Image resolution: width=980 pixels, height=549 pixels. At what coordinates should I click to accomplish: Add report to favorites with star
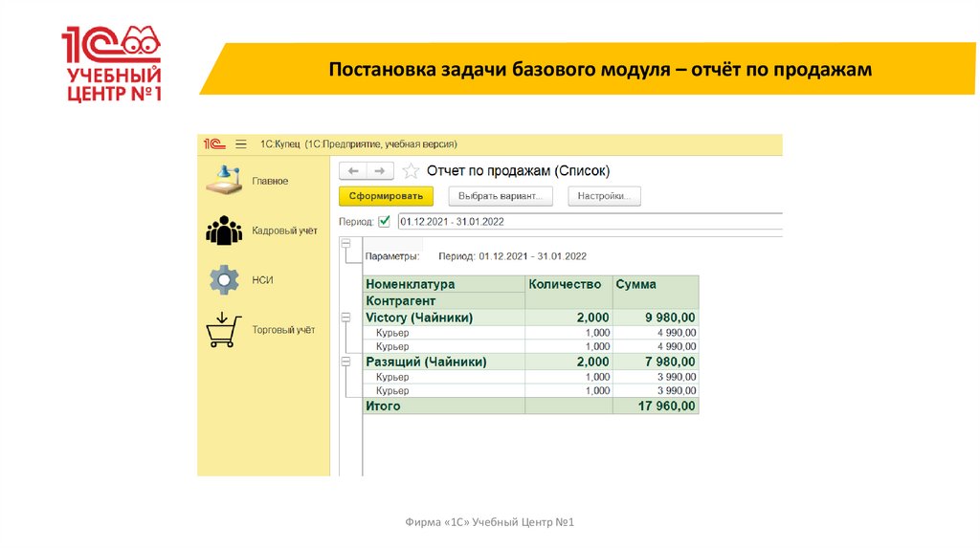point(411,171)
